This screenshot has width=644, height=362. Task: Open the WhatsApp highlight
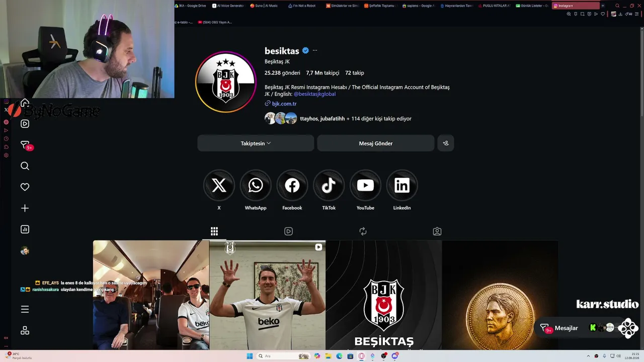point(256,186)
